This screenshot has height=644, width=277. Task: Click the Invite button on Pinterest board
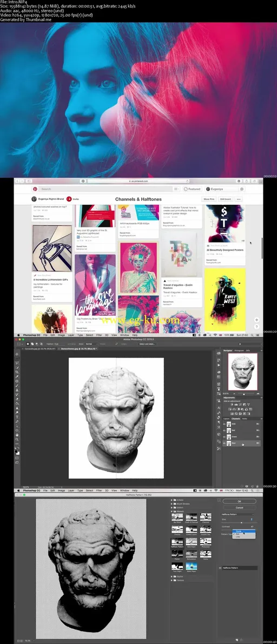coord(73,199)
